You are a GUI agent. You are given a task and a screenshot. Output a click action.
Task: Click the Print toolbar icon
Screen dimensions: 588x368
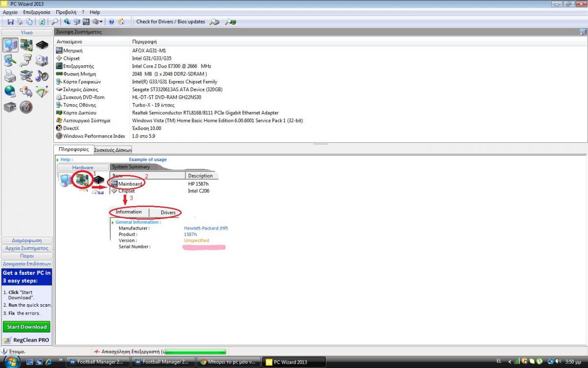tap(20, 22)
